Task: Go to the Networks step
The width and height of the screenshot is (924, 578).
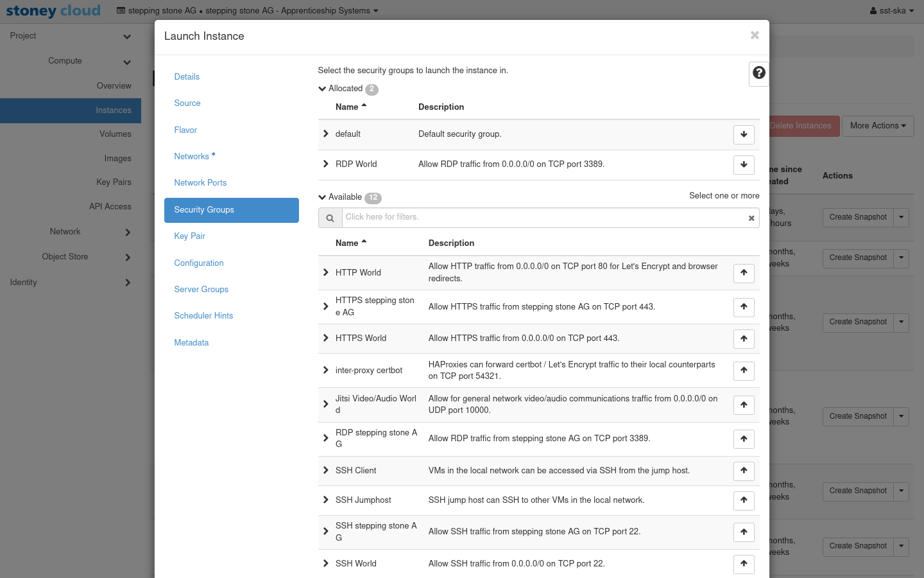Action: (x=191, y=157)
